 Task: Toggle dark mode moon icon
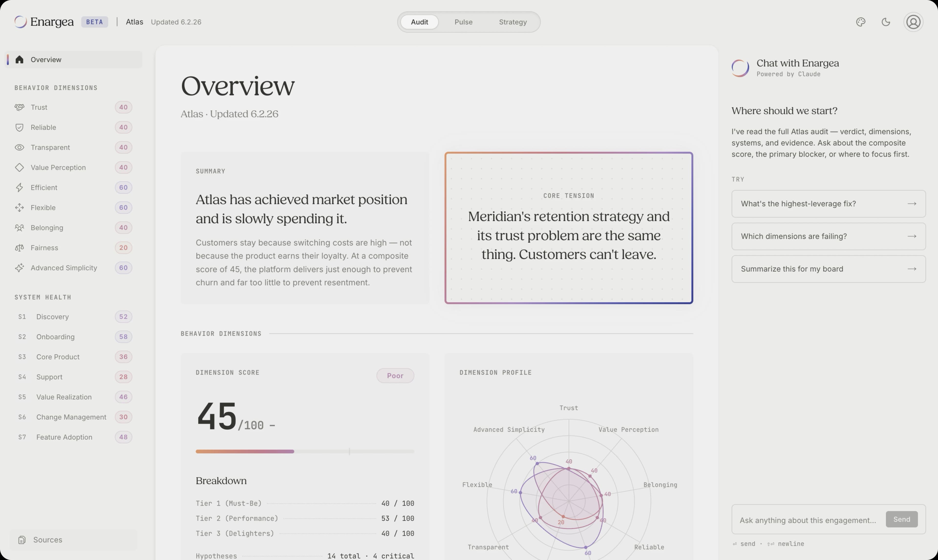point(885,22)
